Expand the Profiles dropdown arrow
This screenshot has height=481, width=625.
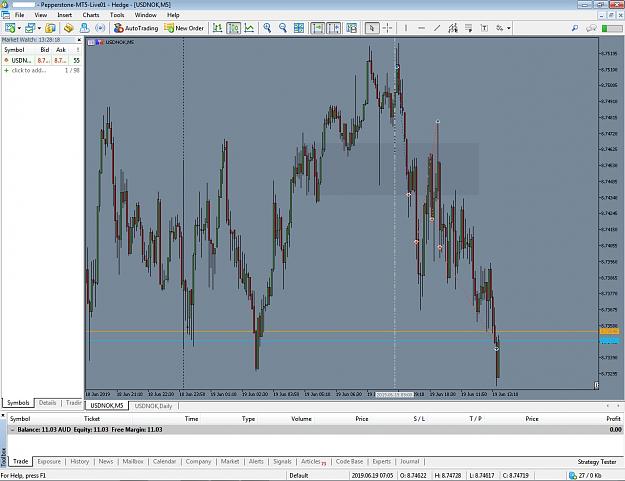pyautogui.click(x=39, y=28)
